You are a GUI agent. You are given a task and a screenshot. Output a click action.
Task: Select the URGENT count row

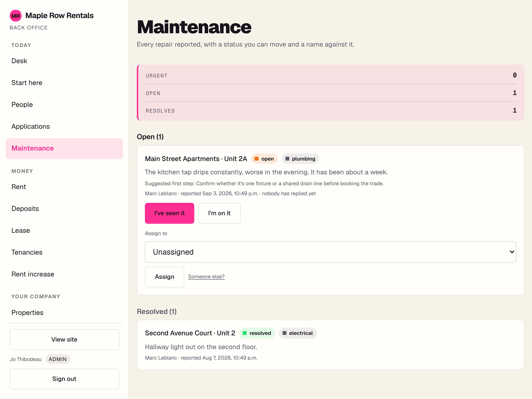[x=331, y=76]
